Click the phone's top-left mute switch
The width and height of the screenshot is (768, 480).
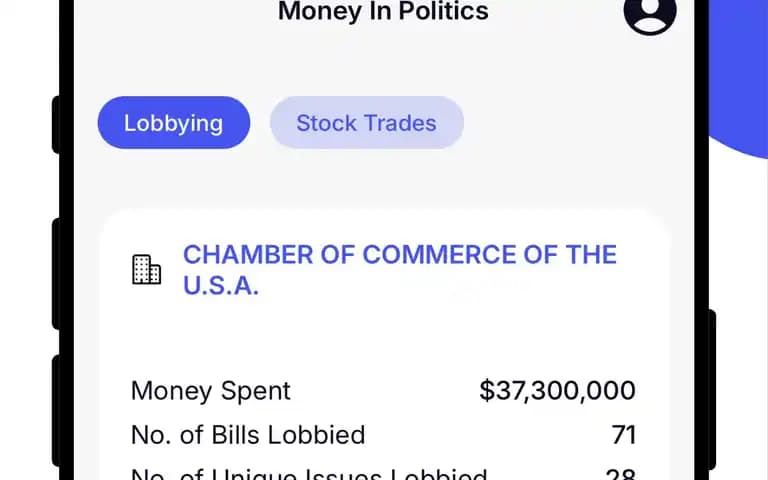pos(55,125)
